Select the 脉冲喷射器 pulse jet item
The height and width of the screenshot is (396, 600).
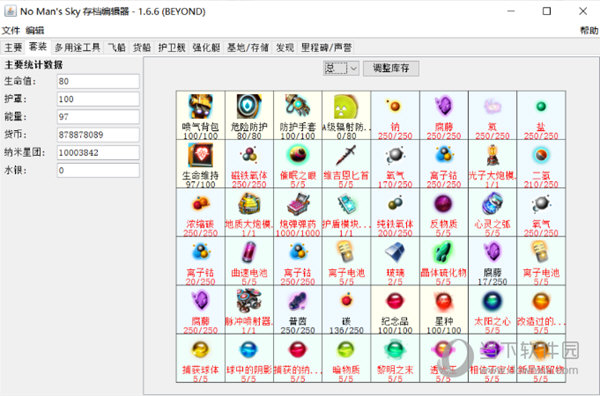pyautogui.click(x=249, y=310)
